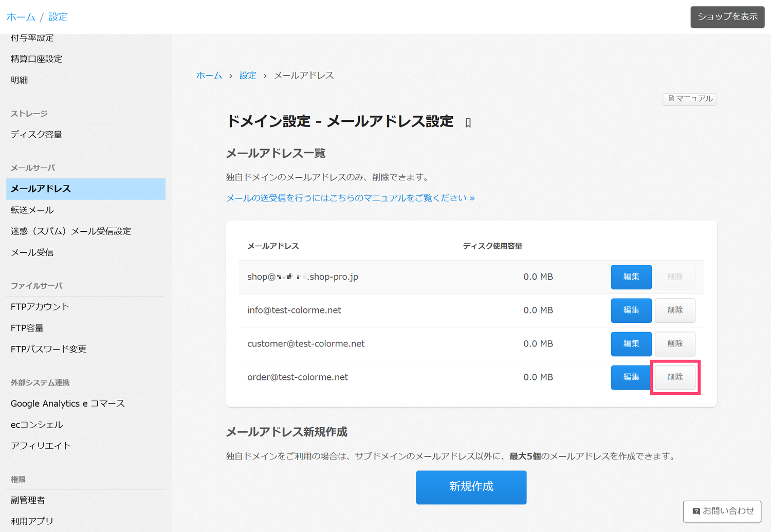Delete the info@test-colorme.net address
Viewport: 771px width, 532px height.
coord(674,310)
